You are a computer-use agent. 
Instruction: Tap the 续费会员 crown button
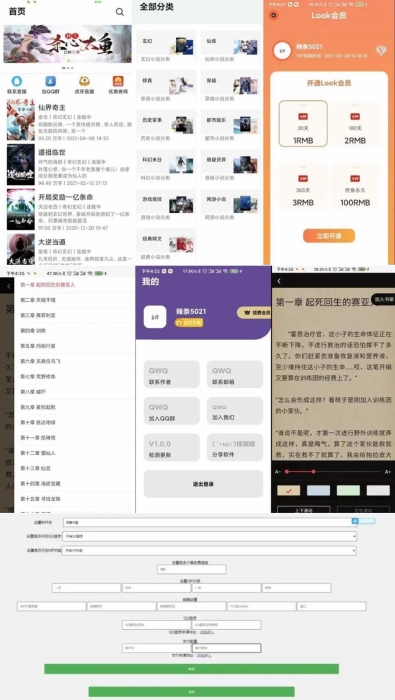point(254,312)
